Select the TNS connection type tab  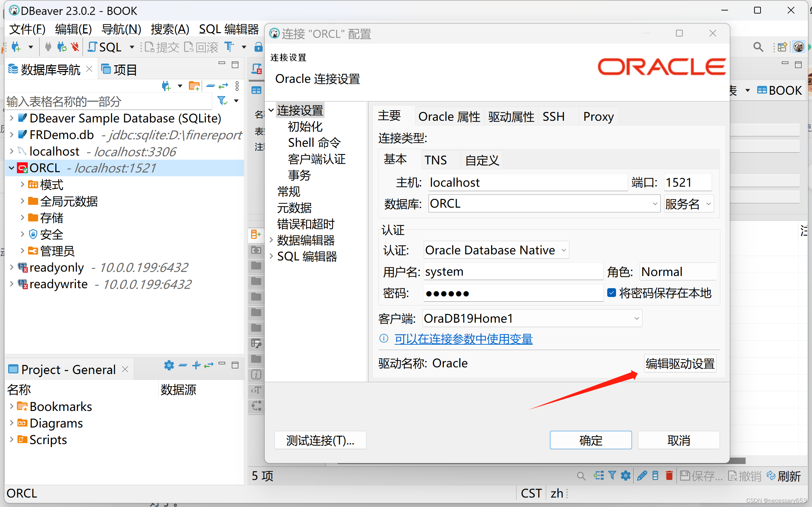coord(436,159)
